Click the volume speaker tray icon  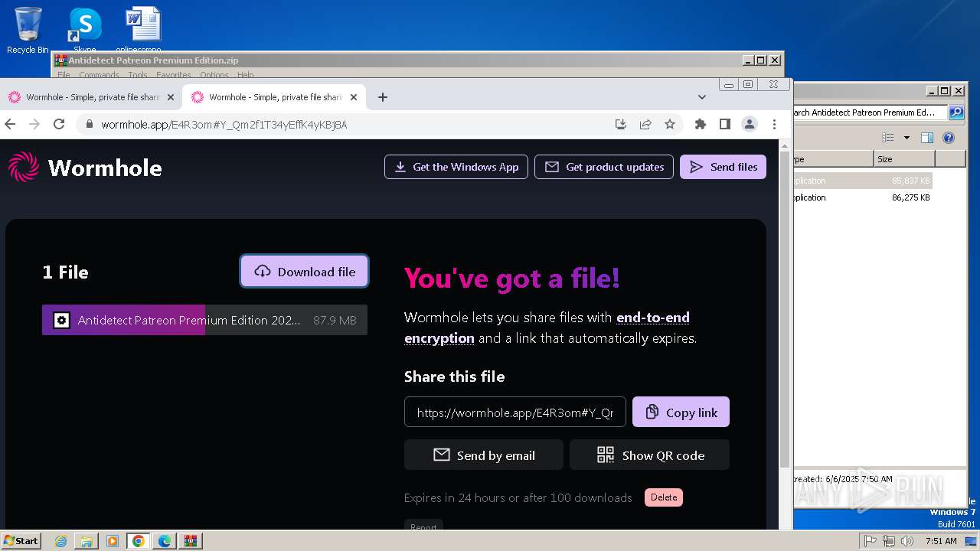pos(907,541)
